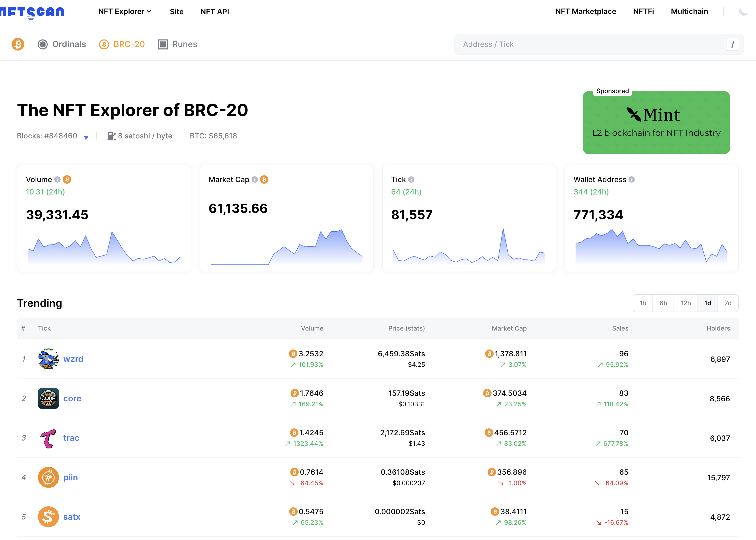Screen dimensions: 756x540
Task: Expand the Blocks #848460 dropdown arrow
Action: (86, 137)
